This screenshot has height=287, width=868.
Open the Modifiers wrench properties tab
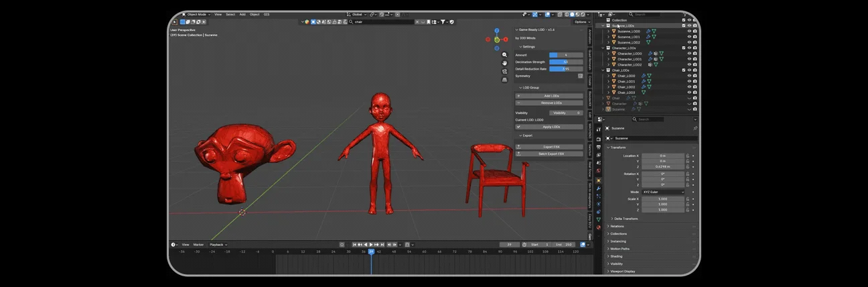pyautogui.click(x=598, y=188)
